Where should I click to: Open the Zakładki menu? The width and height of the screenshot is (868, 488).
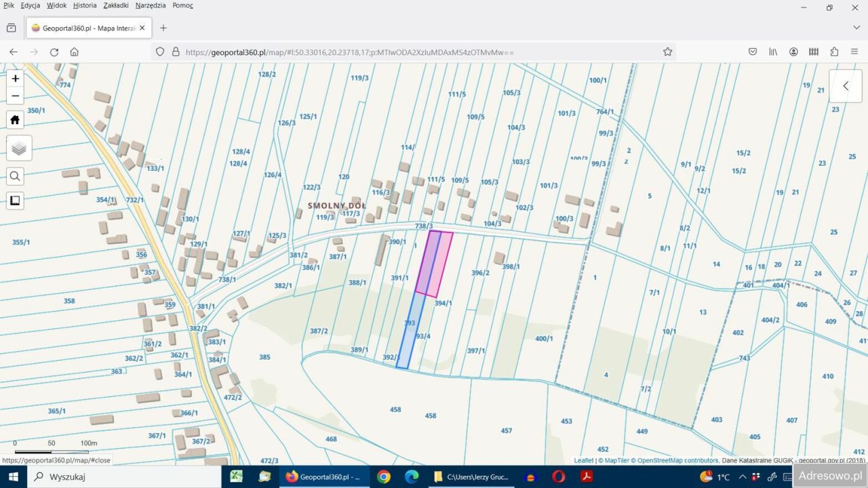tap(116, 5)
